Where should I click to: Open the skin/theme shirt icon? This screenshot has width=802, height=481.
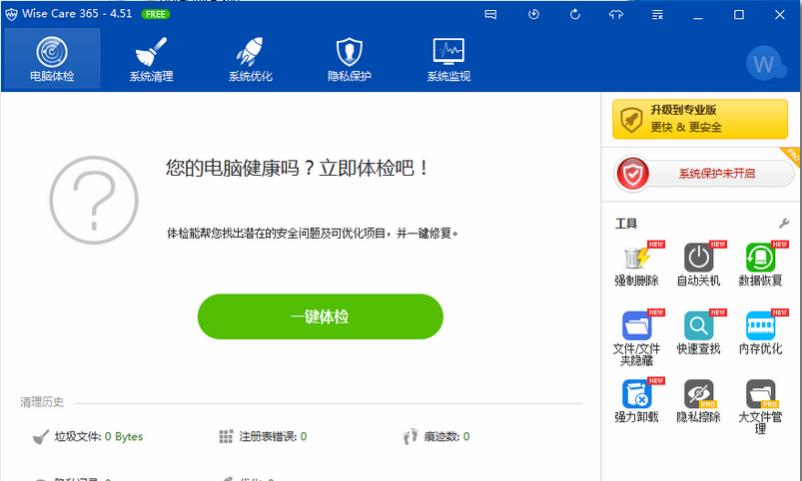point(616,14)
